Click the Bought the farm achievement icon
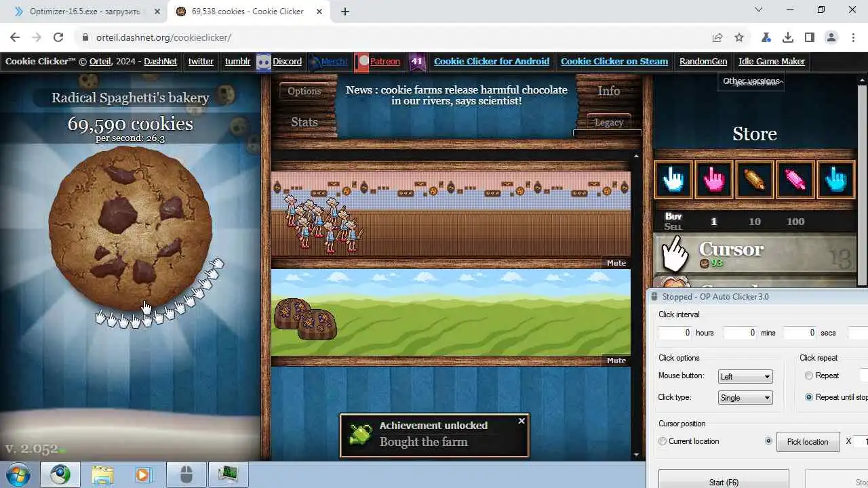868x488 pixels. [359, 434]
